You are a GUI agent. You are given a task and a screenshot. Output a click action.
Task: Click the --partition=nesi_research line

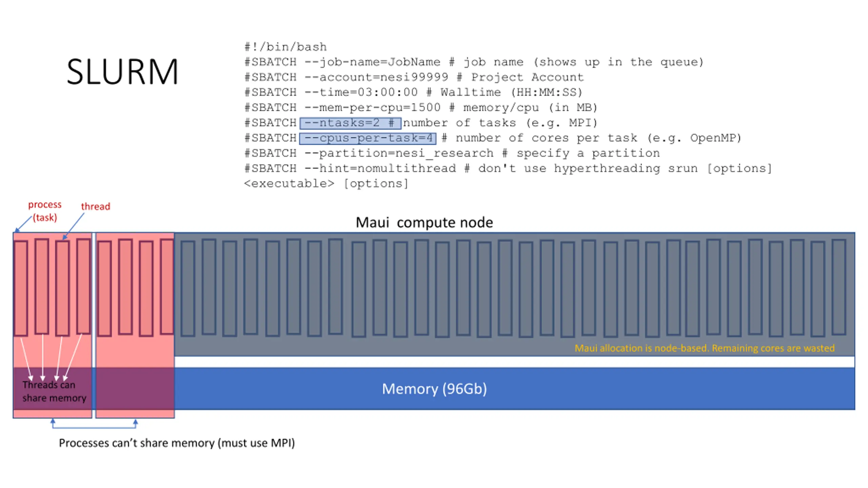click(452, 153)
